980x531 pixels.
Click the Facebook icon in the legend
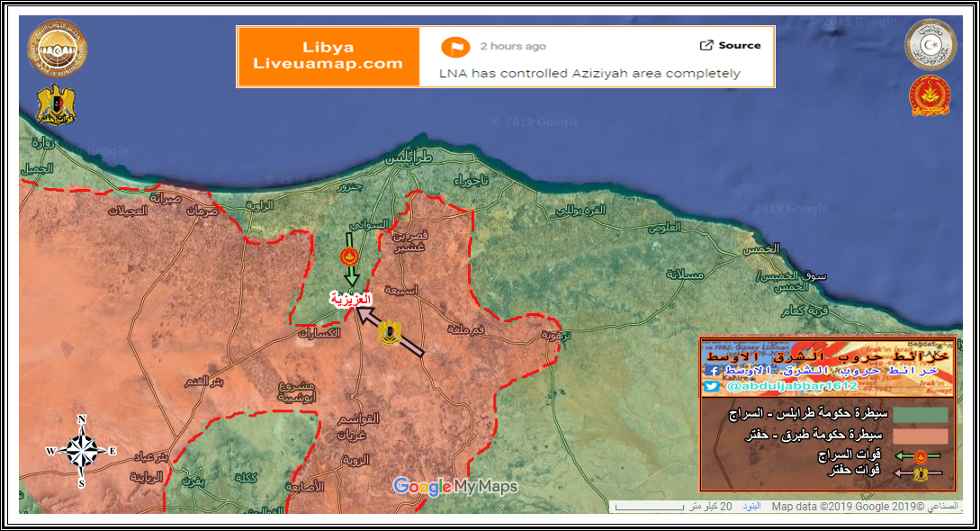[x=712, y=371]
